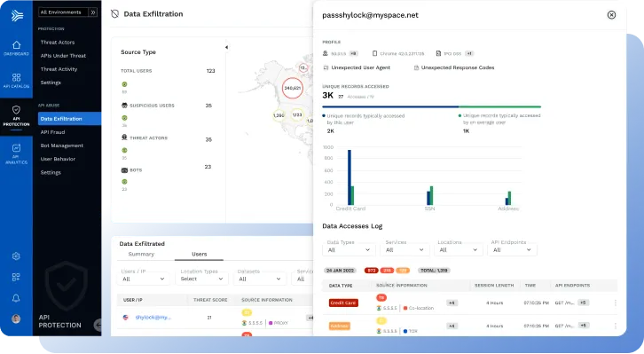Image resolution: width=644 pixels, height=354 pixels.
Task: Open the Services dropdown in Data Accesses Log
Action: tap(404, 249)
